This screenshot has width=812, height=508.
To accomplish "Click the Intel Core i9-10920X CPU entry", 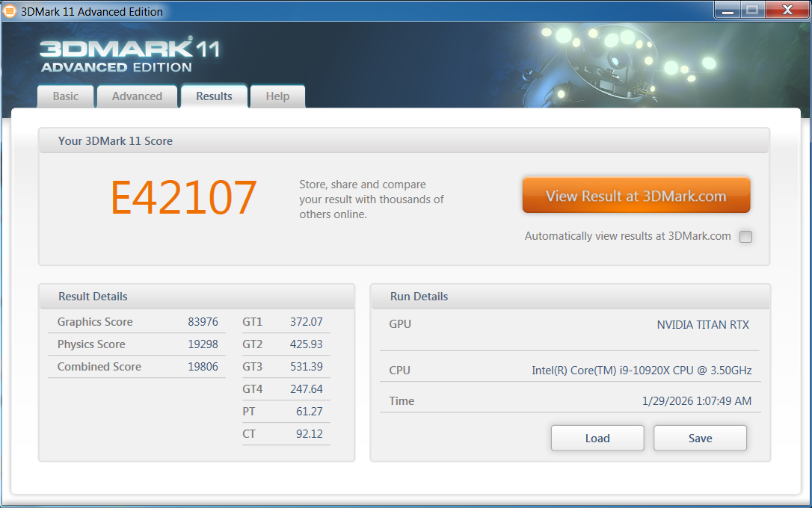I will click(642, 371).
